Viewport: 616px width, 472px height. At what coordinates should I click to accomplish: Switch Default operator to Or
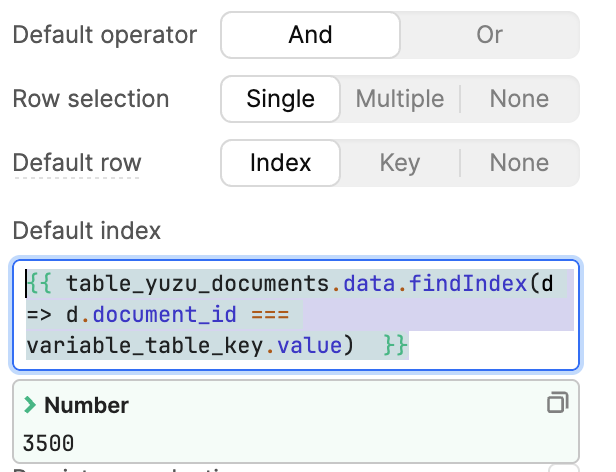(489, 35)
